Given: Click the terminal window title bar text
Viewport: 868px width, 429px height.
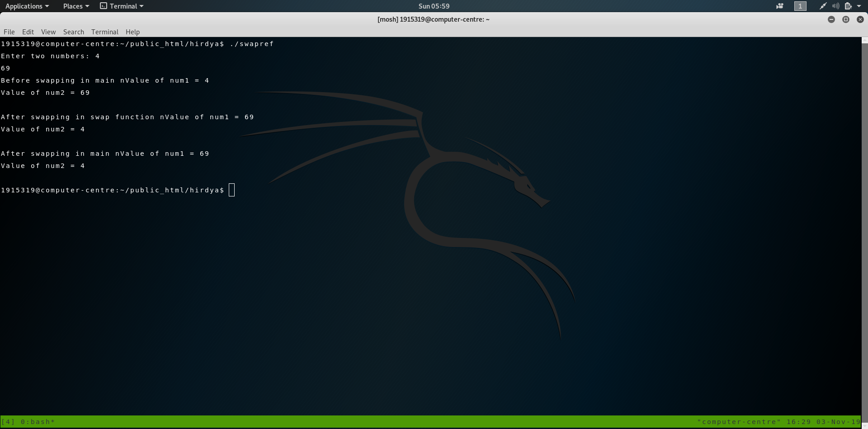Looking at the screenshot, I should point(434,19).
